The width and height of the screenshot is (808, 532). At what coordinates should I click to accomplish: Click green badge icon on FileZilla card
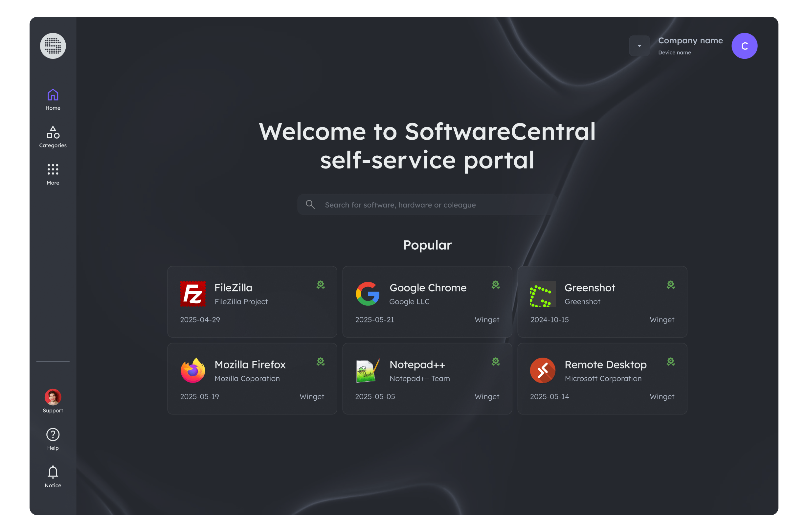click(321, 284)
